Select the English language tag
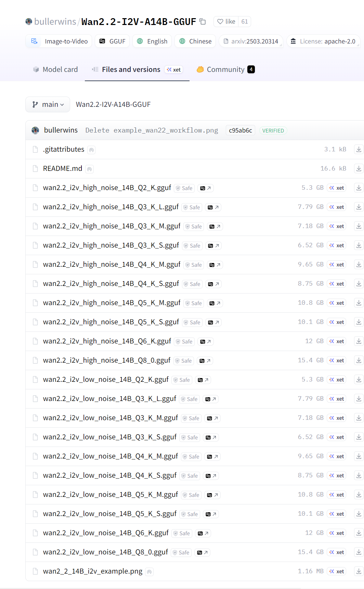The image size is (364, 589). [152, 41]
